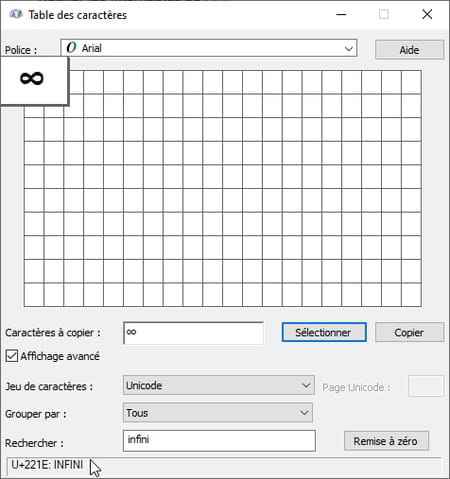Click the Remise à zéro button
450x479 pixels.
coord(386,441)
